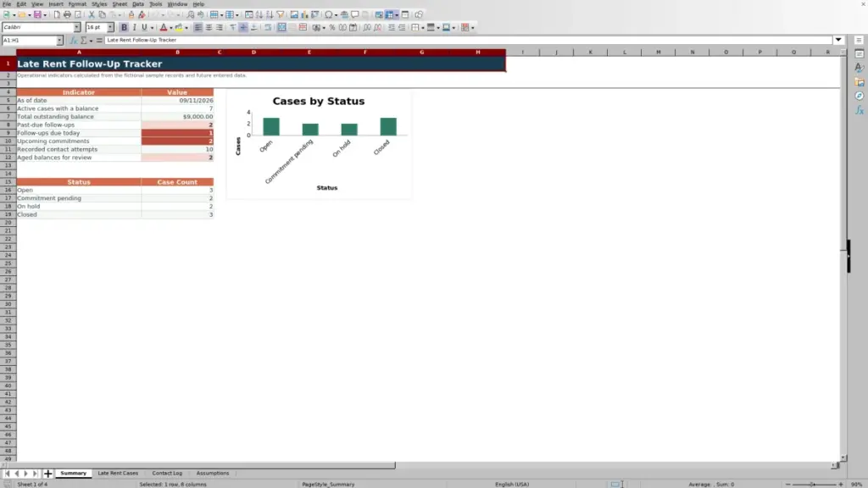868x488 pixels.
Task: Open the sidebar Gallery icon
Action: (860, 82)
